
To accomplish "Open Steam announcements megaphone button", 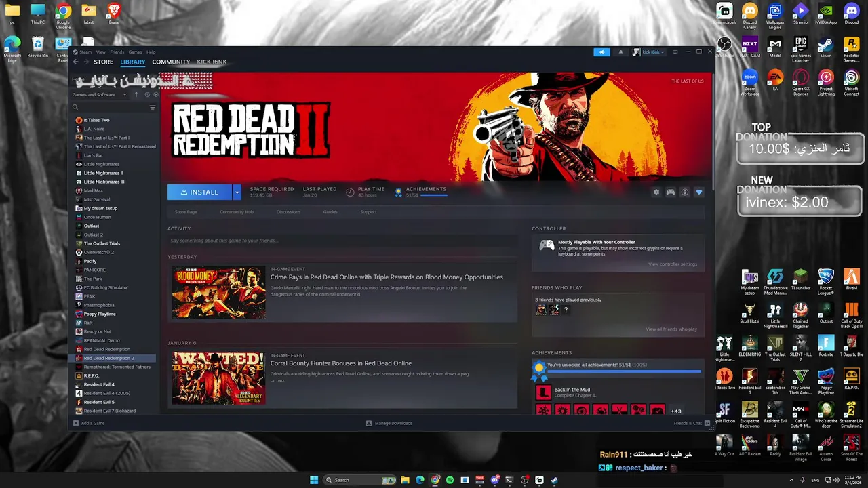I will tap(601, 52).
